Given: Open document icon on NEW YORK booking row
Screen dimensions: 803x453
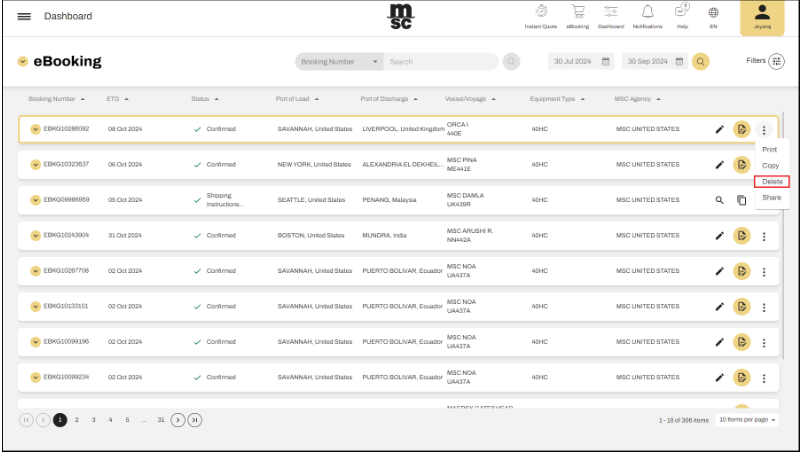Looking at the screenshot, I should tap(742, 165).
